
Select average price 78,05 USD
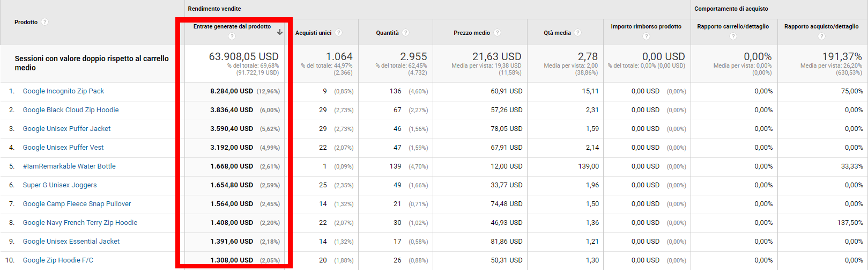pos(507,129)
